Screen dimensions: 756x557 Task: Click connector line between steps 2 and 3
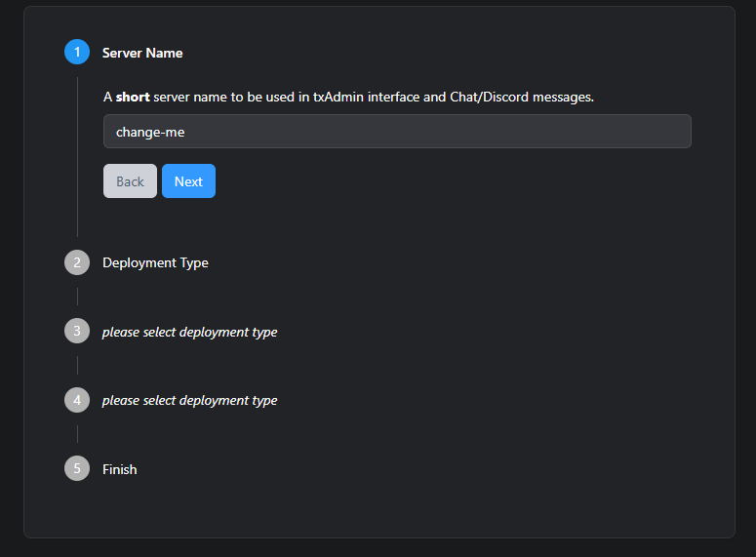click(x=77, y=297)
